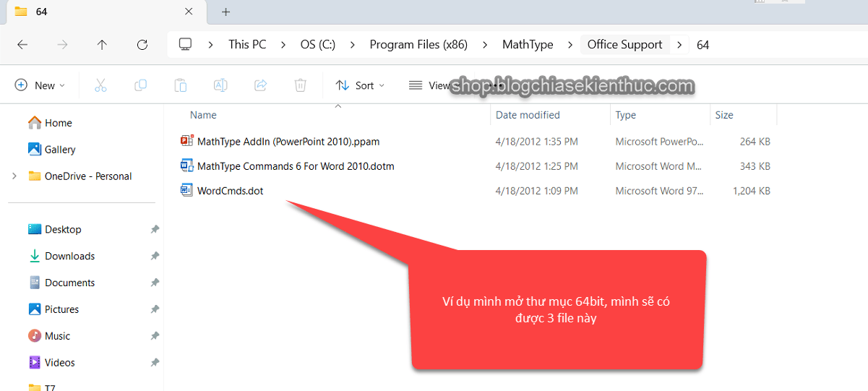The width and height of the screenshot is (868, 391).
Task: Expand chevron after This PC breadcrumb
Action: [283, 45]
